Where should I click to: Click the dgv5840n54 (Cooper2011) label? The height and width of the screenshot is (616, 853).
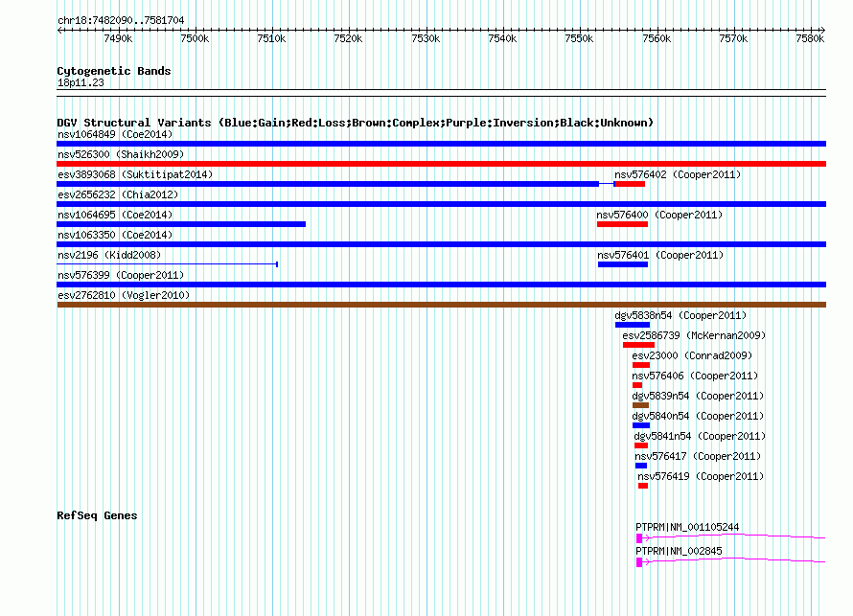698,416
